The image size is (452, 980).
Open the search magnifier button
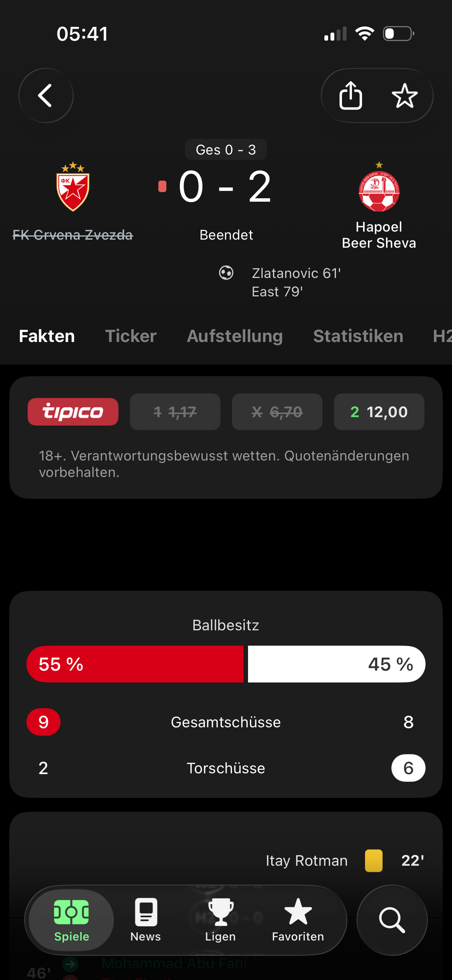[x=392, y=920]
